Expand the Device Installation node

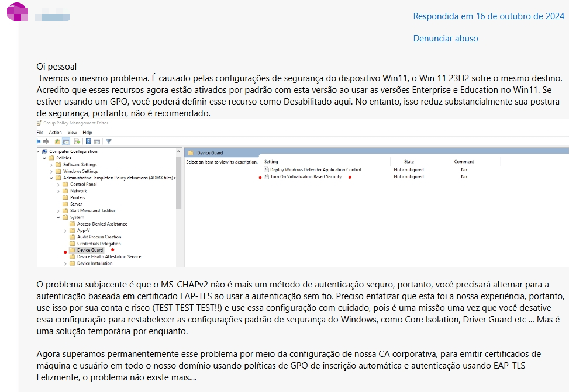pyautogui.click(x=65, y=263)
